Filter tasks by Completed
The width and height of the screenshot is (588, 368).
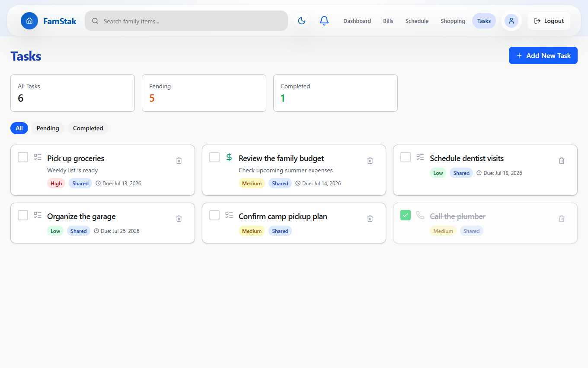pyautogui.click(x=88, y=128)
